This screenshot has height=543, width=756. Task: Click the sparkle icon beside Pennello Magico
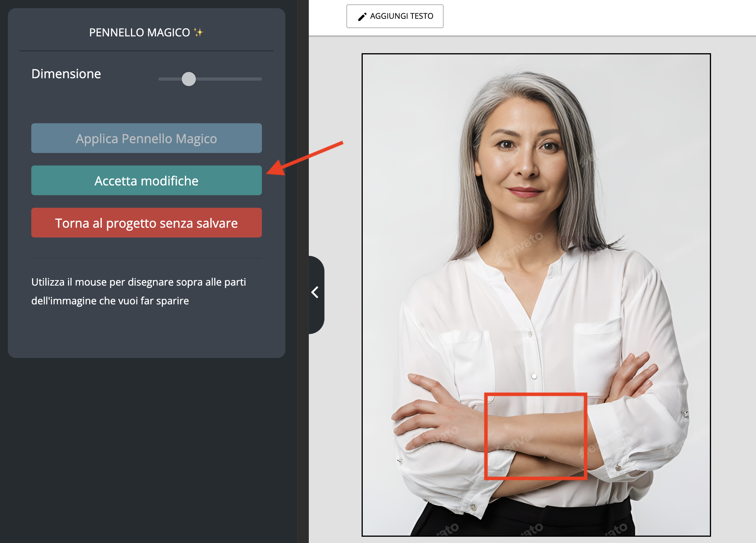(x=199, y=32)
